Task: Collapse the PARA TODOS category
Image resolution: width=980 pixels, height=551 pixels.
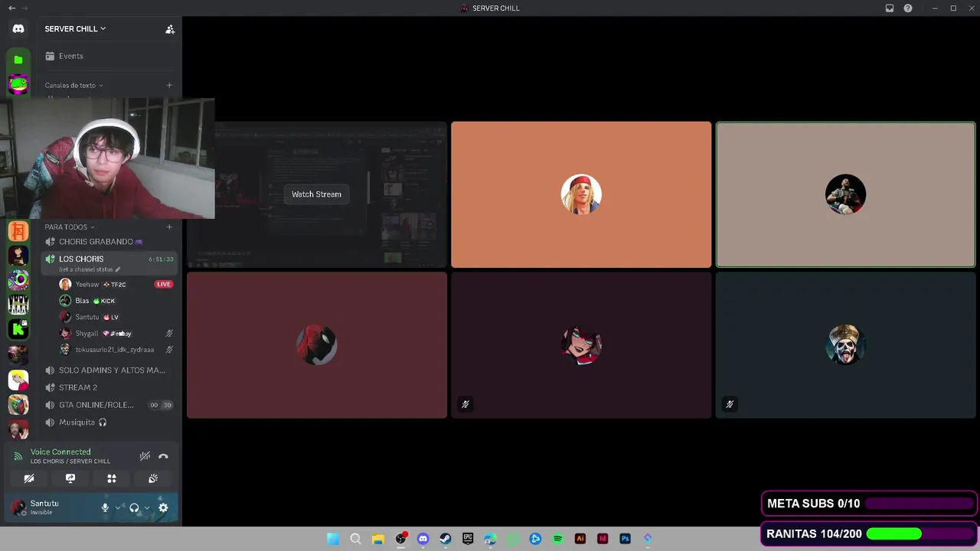Action: click(70, 227)
